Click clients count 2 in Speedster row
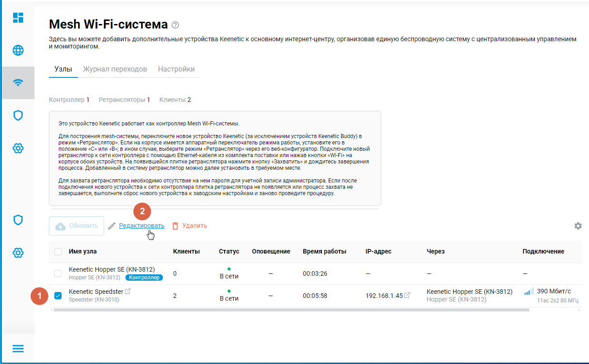Viewport: 589px width, 364px height. pos(175,296)
